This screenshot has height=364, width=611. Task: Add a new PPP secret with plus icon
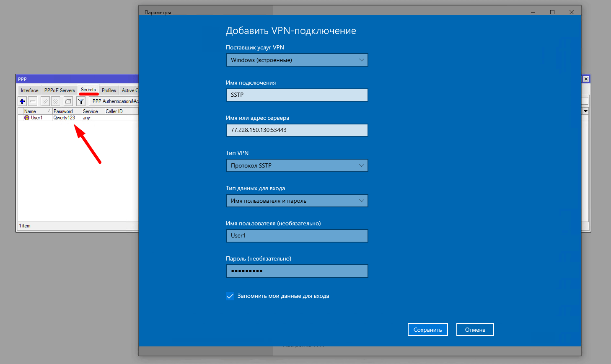point(22,101)
